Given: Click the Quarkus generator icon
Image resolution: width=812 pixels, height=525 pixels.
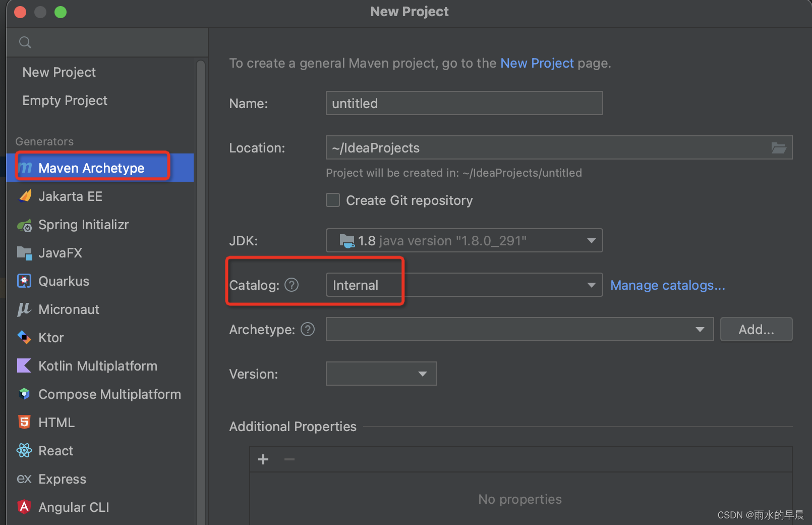Looking at the screenshot, I should click(x=24, y=281).
